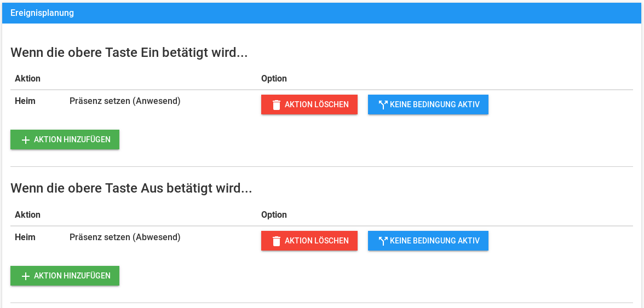This screenshot has height=308, width=644.
Task: Click 'Wenn die obere Taste Aus betätigt wird' heading
Action: [x=131, y=189]
